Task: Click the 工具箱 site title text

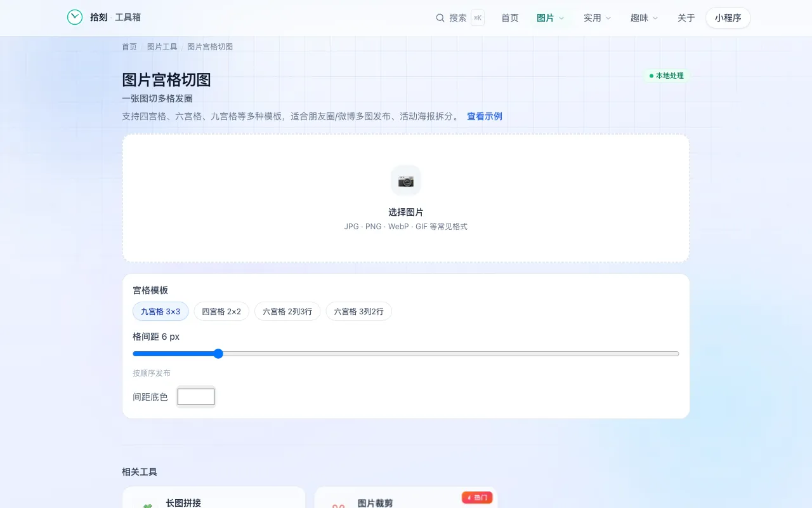Action: pos(128,17)
